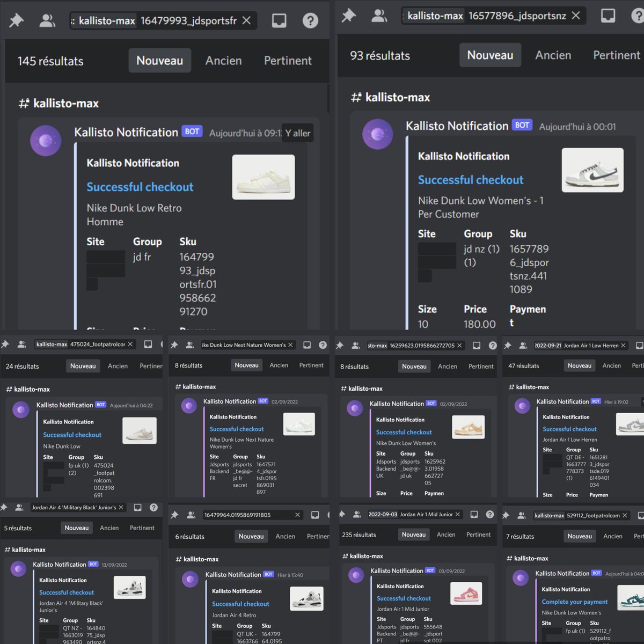Image resolution: width=644 pixels, height=644 pixels.
Task: Open pinned messages in the 47 résultats panel
Action: click(508, 346)
